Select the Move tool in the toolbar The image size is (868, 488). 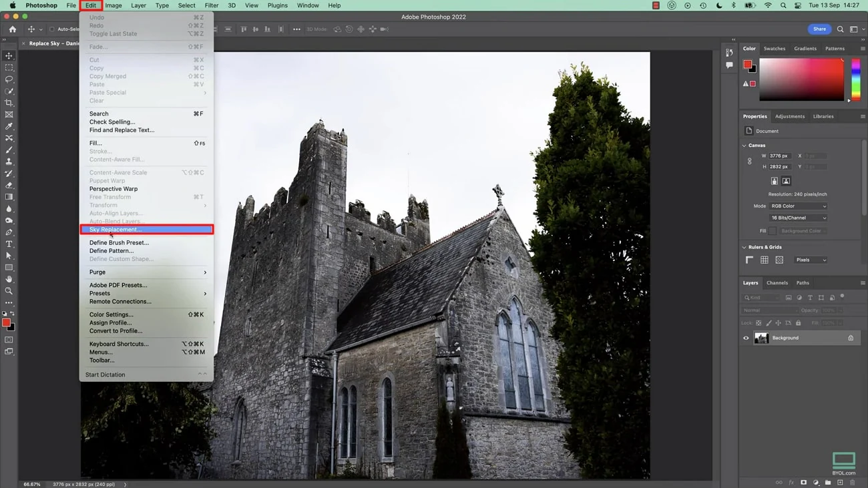pyautogui.click(x=9, y=56)
